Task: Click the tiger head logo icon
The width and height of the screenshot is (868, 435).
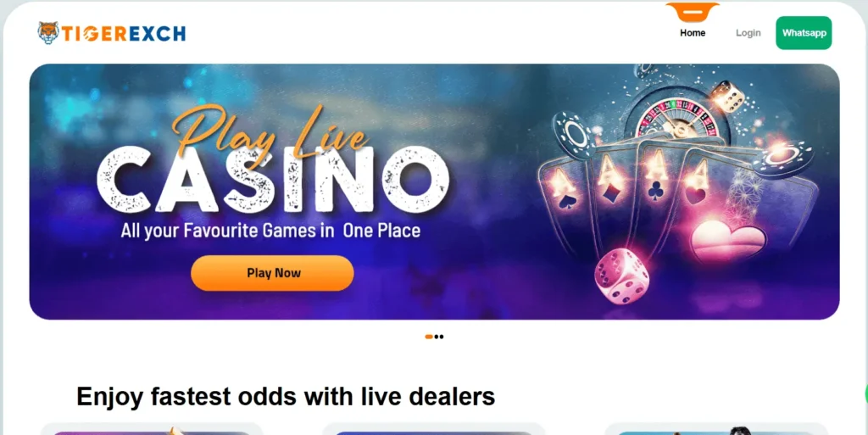Action: (48, 33)
